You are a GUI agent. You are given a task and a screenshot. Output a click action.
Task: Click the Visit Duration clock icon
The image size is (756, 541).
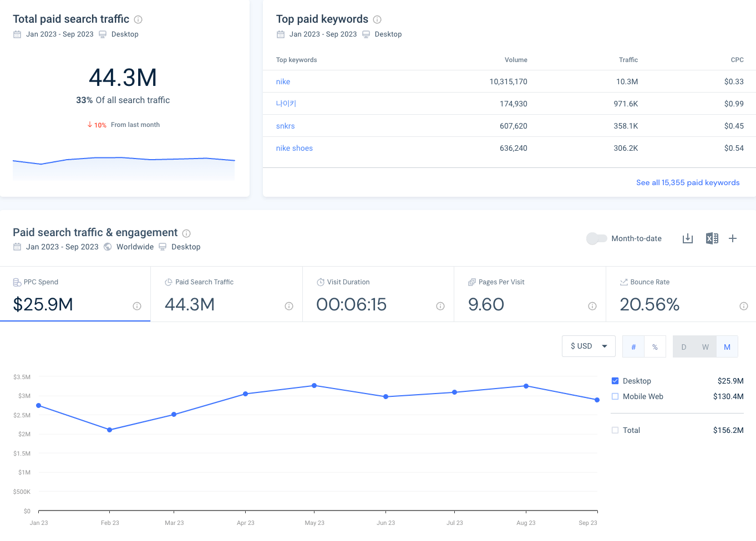pos(321,282)
